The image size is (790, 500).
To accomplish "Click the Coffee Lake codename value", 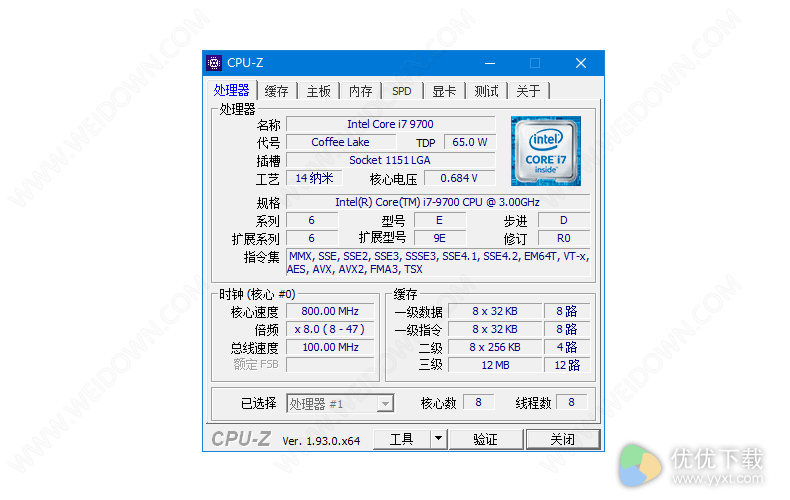I will pyautogui.click(x=341, y=142).
